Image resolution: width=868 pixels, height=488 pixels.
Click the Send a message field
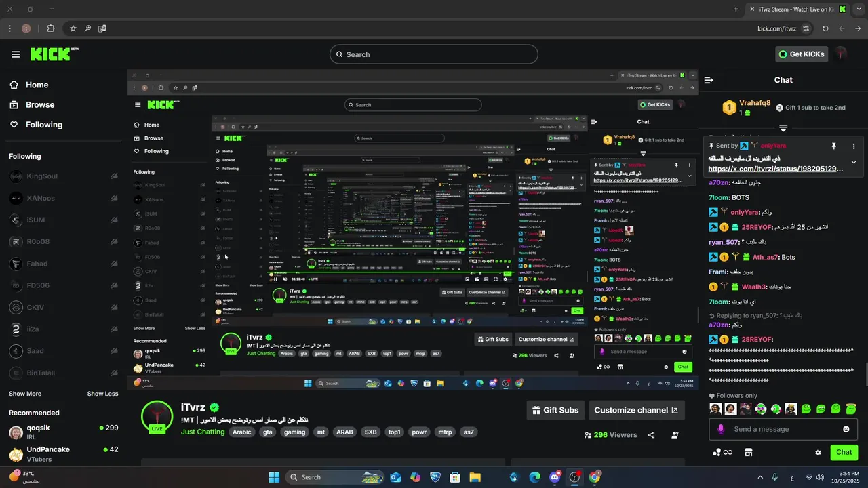(783, 429)
